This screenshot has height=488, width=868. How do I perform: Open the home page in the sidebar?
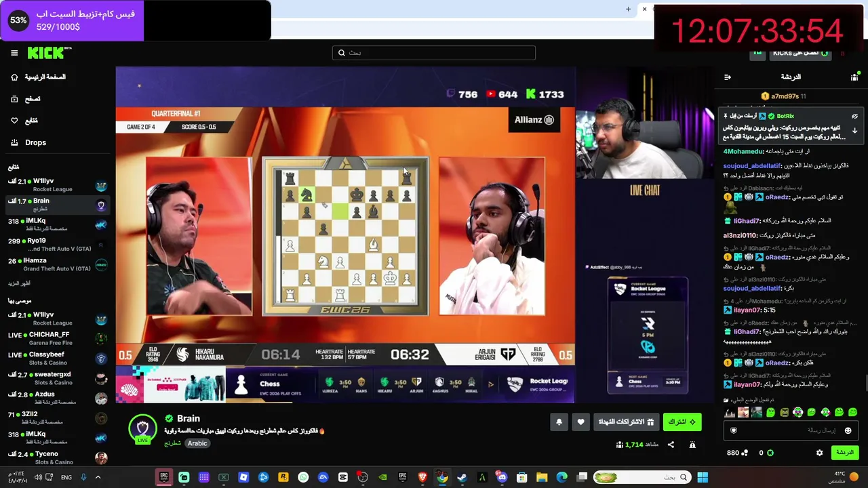pos(38,77)
